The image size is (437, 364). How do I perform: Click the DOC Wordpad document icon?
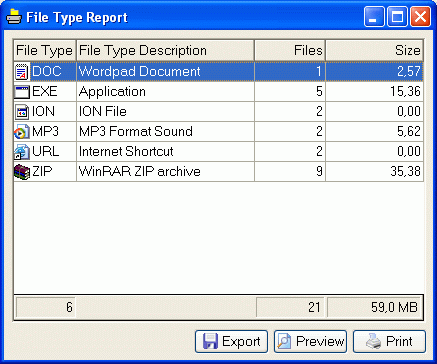pos(22,72)
